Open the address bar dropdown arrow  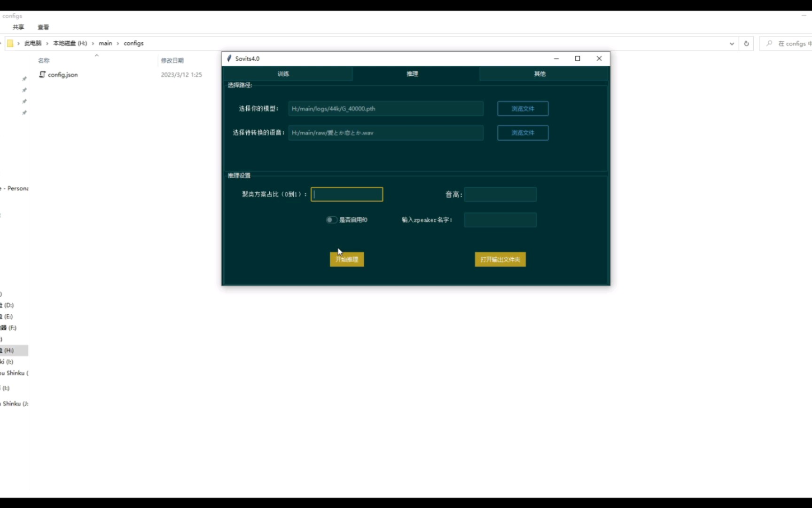pyautogui.click(x=731, y=43)
